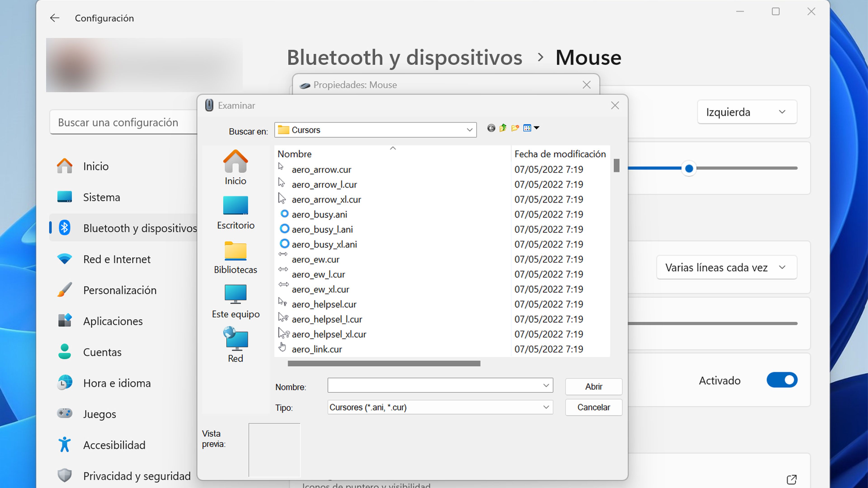868x488 pixels.
Task: Click the vertical scrollbar in file list
Action: (x=617, y=165)
